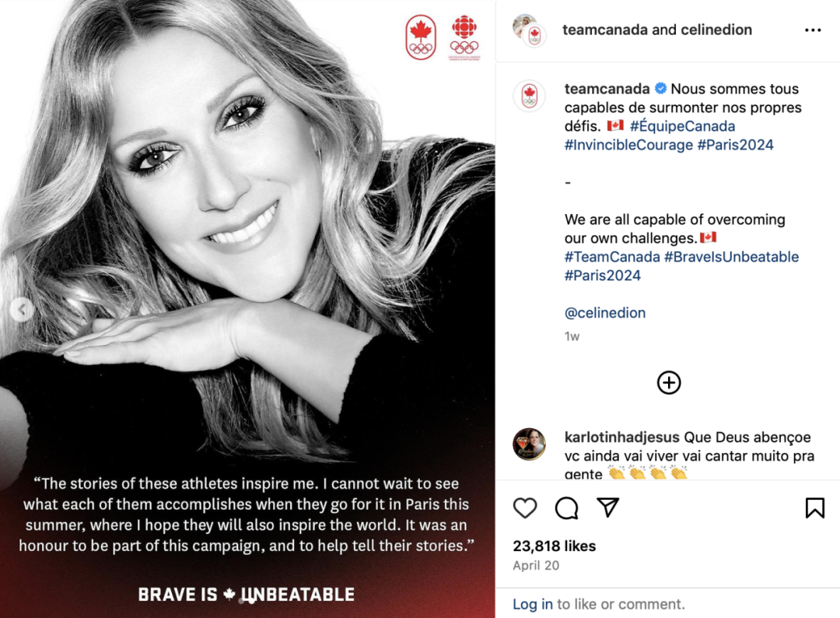Open the three-dot more options menu
This screenshot has width=840, height=618.
(813, 30)
